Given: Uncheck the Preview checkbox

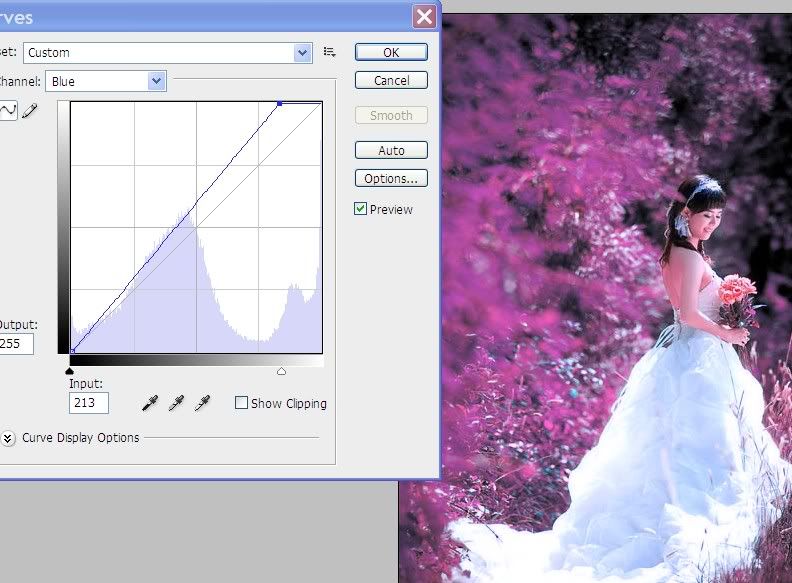Looking at the screenshot, I should [x=360, y=209].
